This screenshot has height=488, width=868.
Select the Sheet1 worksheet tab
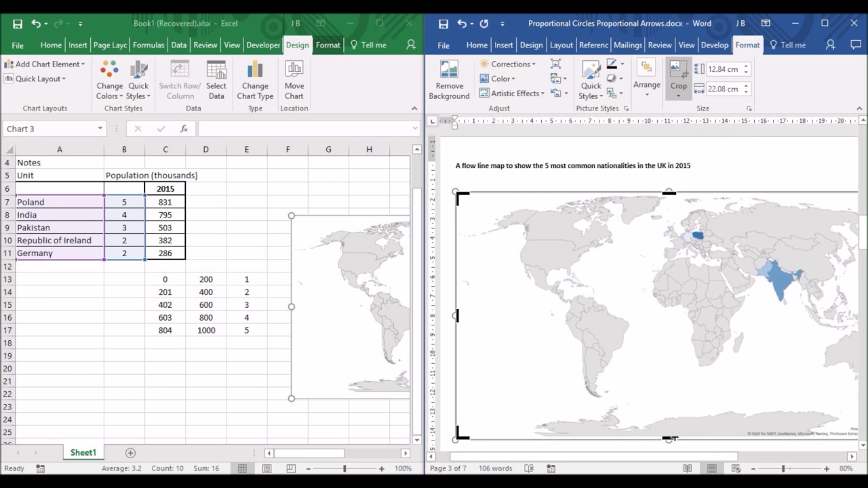(83, 453)
